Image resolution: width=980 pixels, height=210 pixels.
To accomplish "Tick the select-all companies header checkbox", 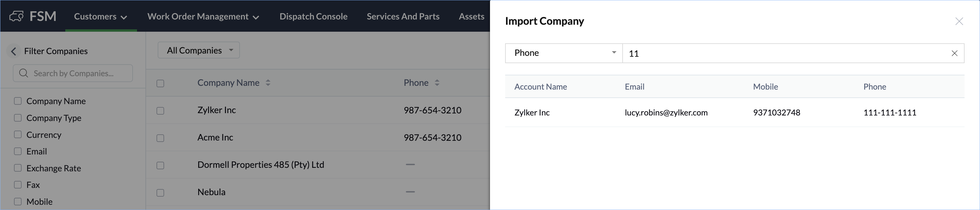I will (x=161, y=83).
